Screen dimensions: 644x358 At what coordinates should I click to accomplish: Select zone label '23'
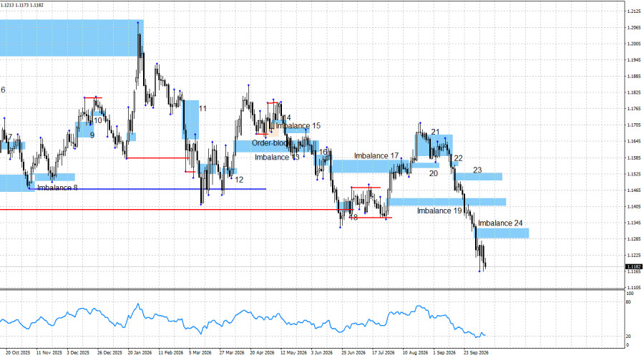(477, 170)
